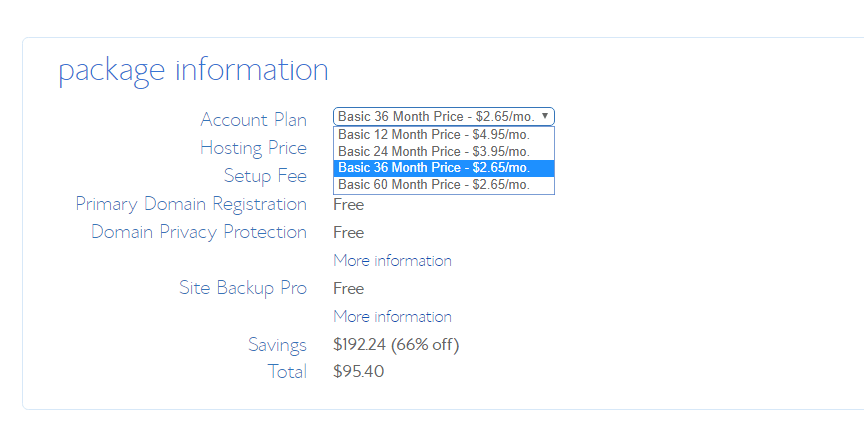Select Basic 60 Month Price option
The width and height of the screenshot is (864, 429).
coord(444,184)
